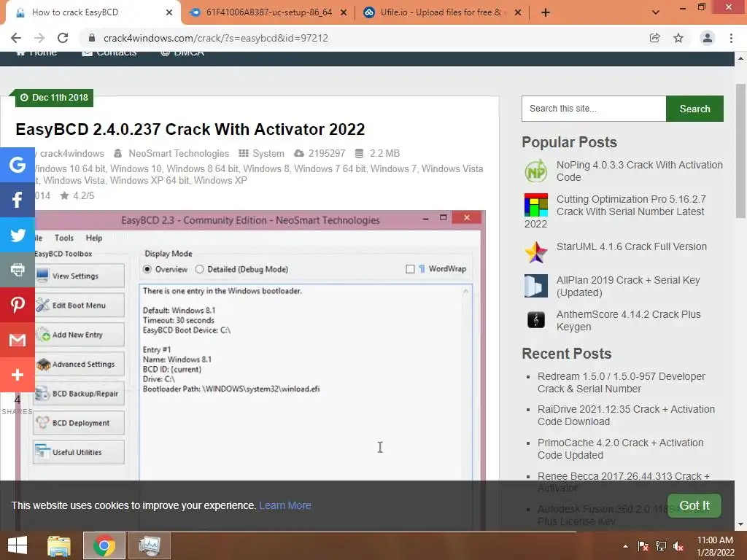Share via Gmail icon

click(x=18, y=340)
